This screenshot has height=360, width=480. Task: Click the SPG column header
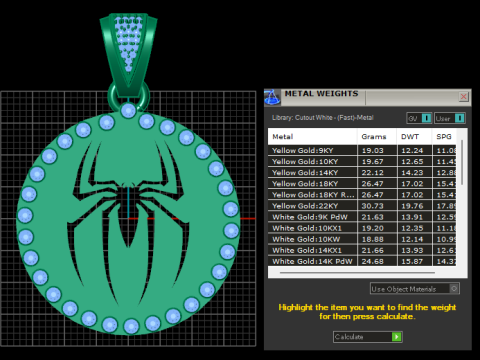coord(444,137)
